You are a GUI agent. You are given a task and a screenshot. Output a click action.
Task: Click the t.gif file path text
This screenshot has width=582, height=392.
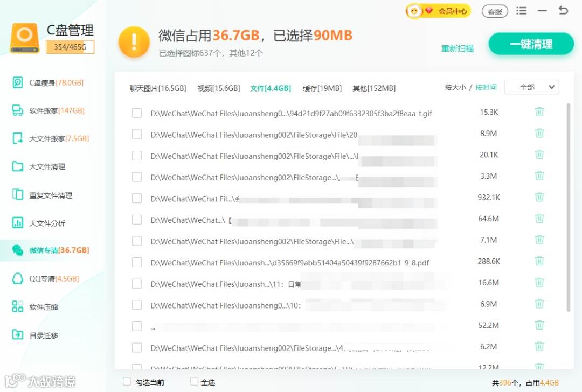[291, 114]
